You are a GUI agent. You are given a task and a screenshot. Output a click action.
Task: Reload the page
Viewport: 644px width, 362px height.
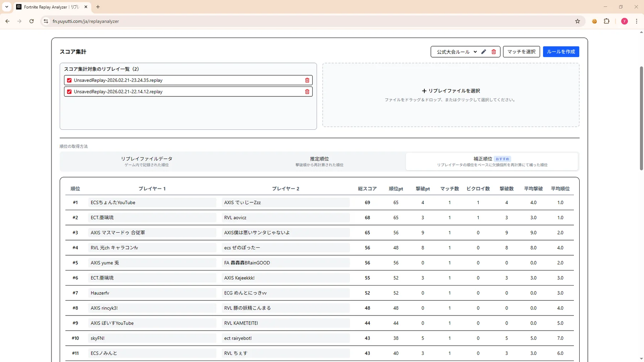pyautogui.click(x=31, y=21)
